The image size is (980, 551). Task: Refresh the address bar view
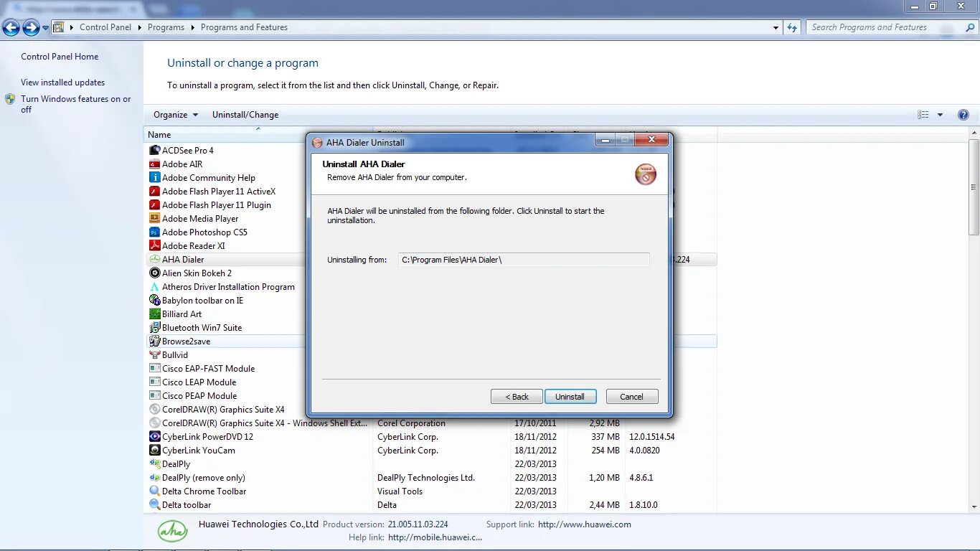coord(792,27)
